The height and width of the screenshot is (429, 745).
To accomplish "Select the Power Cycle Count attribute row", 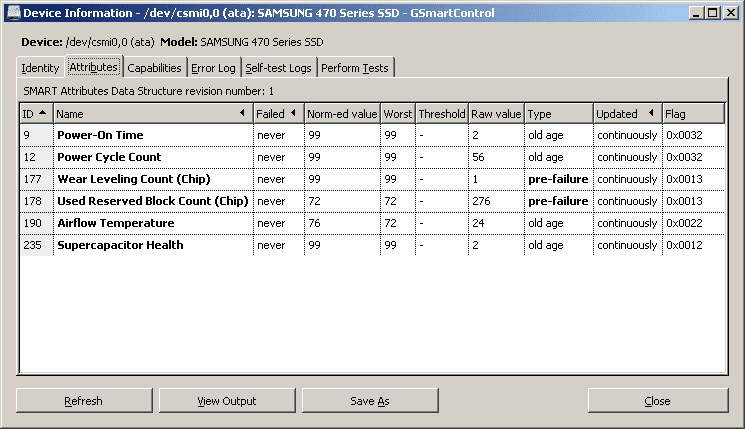I will point(373,157).
